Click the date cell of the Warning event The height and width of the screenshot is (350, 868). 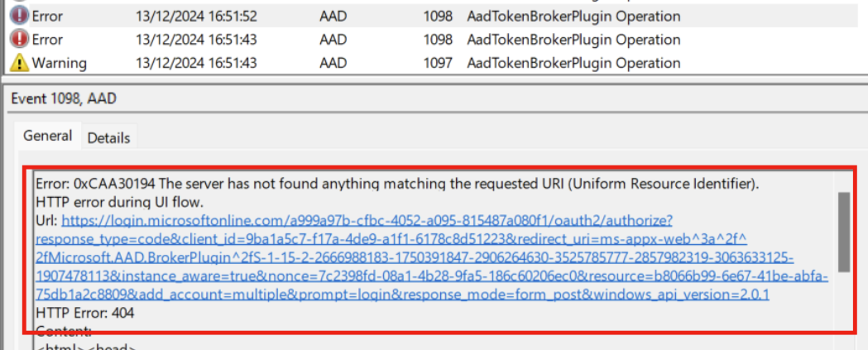click(196, 62)
